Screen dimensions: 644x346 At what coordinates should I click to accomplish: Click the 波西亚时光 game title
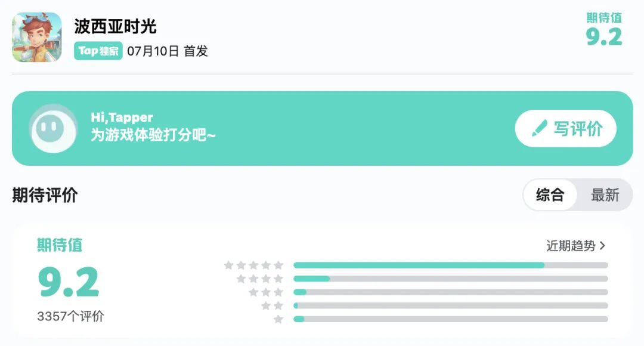(x=115, y=26)
